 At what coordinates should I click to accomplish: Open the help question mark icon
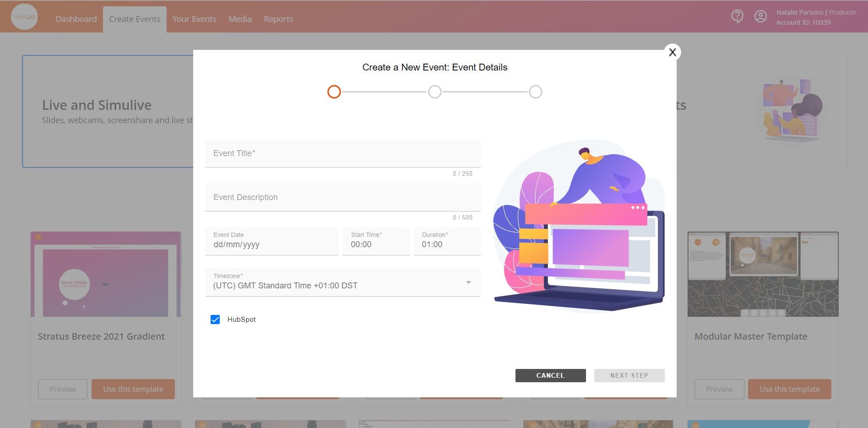(737, 16)
